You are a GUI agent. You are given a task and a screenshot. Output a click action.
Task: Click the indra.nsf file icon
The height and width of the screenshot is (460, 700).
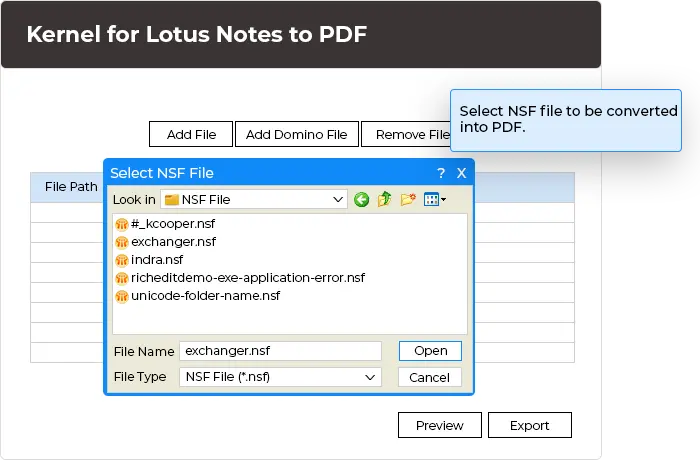pyautogui.click(x=121, y=260)
